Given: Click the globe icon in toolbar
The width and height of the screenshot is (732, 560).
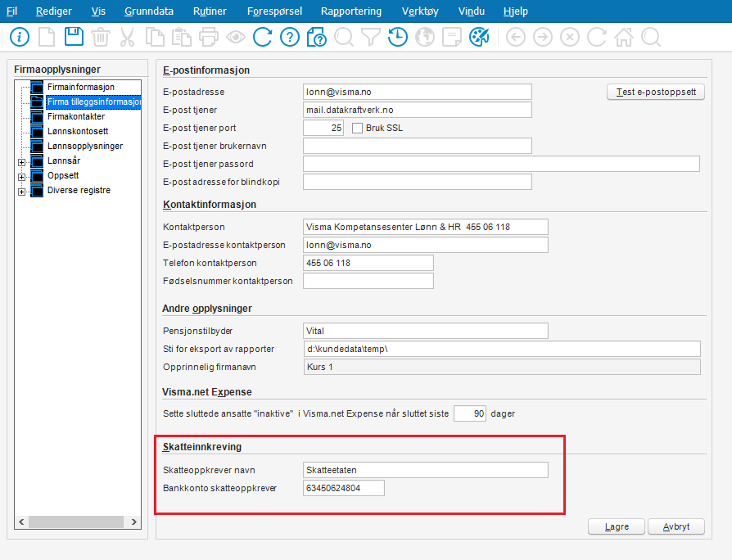Looking at the screenshot, I should coord(425,37).
